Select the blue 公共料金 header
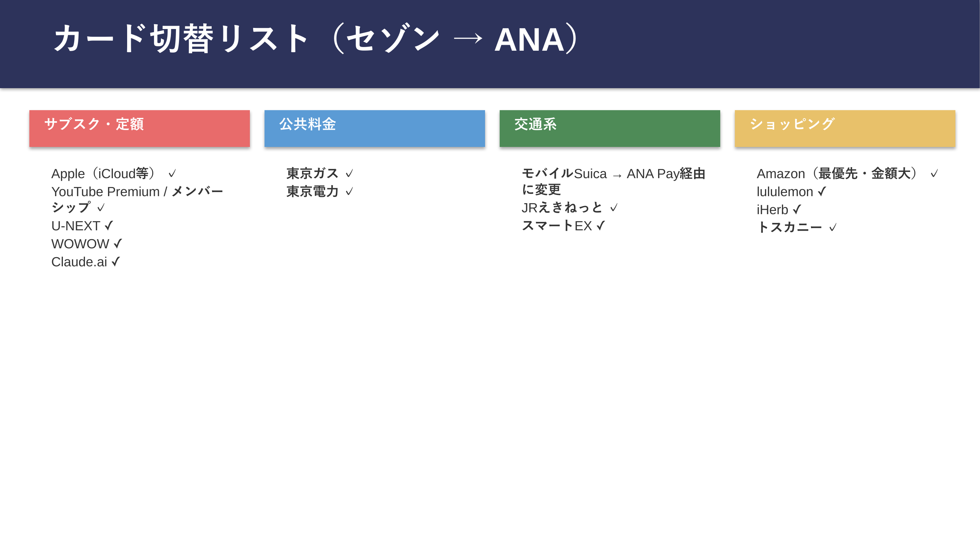The height and width of the screenshot is (551, 980). 374,129
